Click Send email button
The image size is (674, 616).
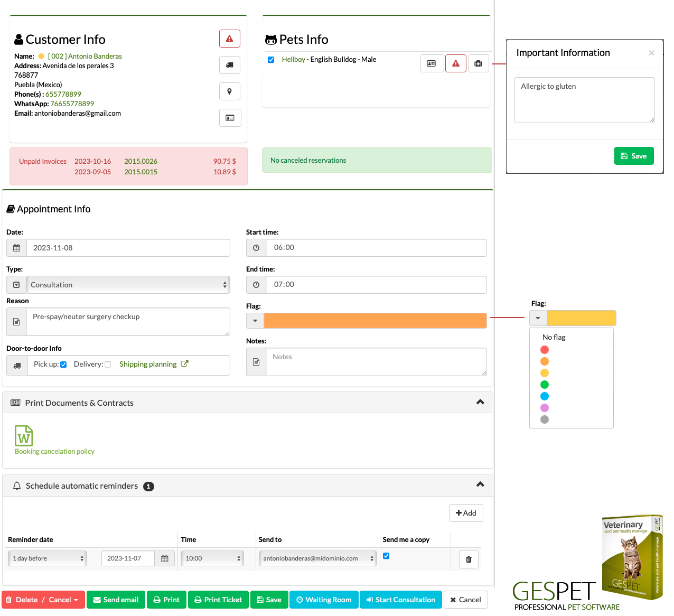click(x=116, y=600)
